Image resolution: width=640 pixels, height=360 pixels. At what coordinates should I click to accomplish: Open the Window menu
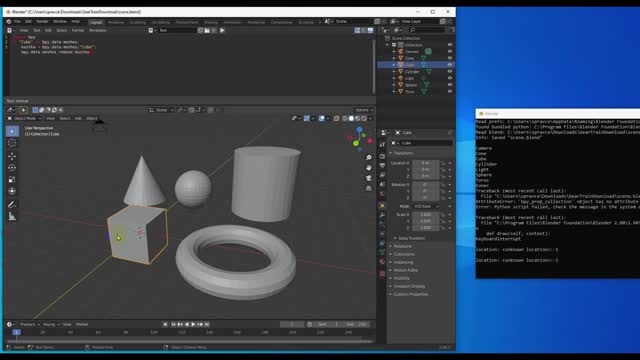pyautogui.click(x=60, y=22)
